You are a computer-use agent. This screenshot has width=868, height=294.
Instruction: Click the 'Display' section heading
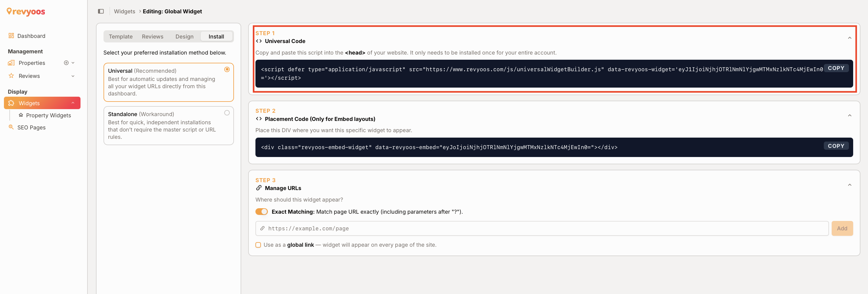[x=18, y=92]
